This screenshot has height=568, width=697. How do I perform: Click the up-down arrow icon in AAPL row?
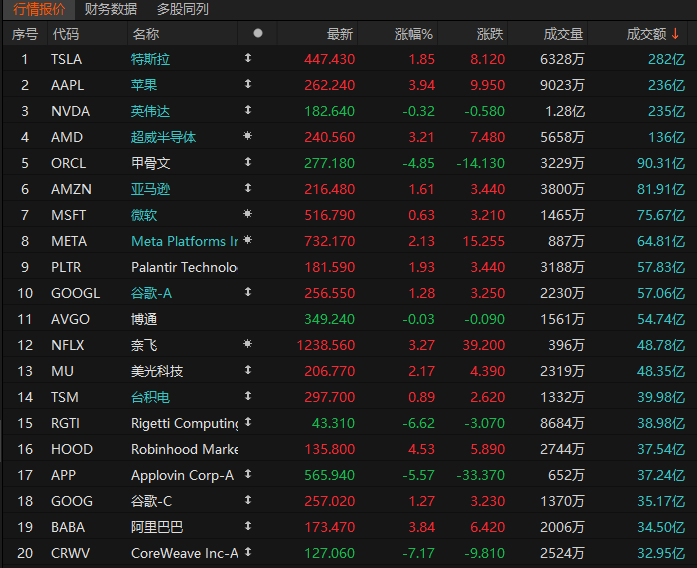248,84
